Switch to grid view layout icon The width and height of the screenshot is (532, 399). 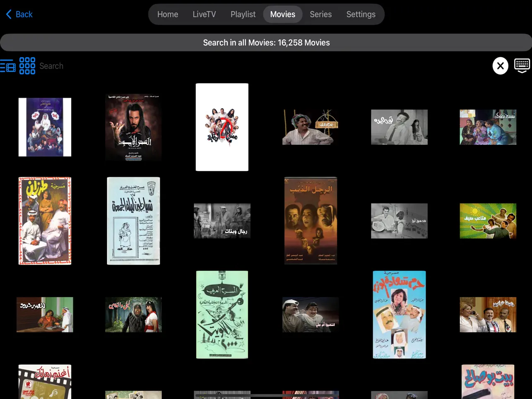(27, 66)
